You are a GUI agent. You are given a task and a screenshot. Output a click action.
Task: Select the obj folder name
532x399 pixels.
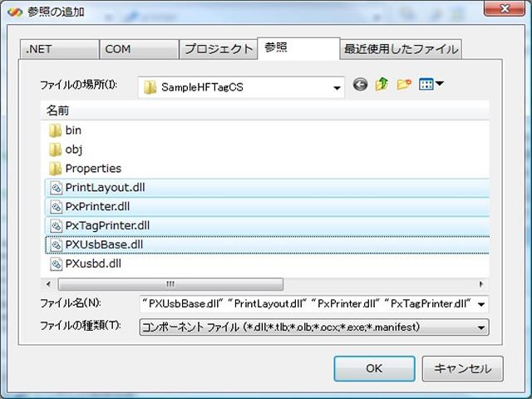pos(74,150)
